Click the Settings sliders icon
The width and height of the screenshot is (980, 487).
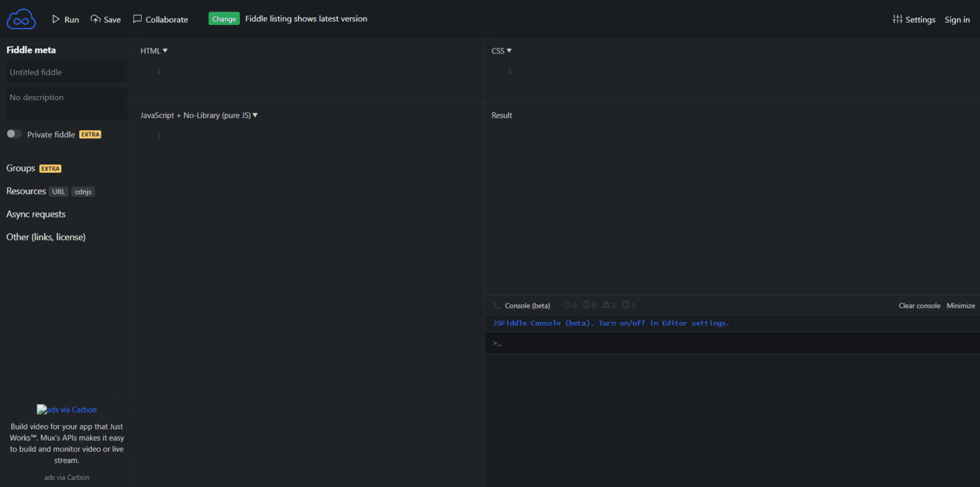[x=897, y=19]
